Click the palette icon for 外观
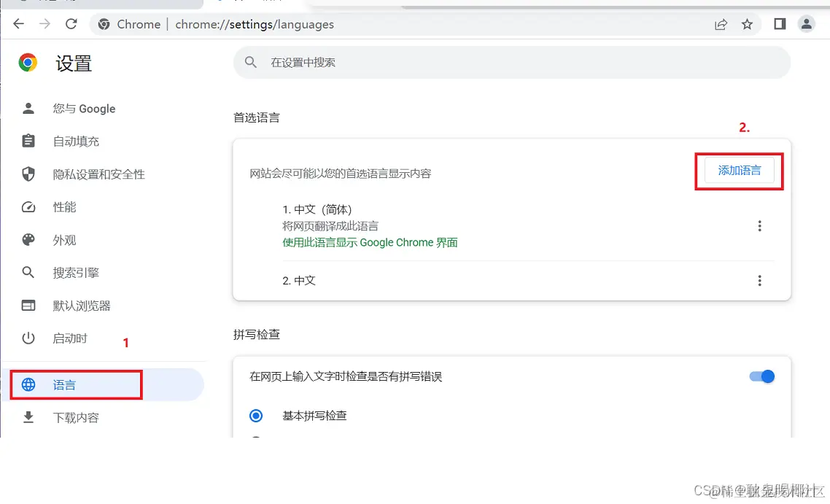Viewport: 830px width, 504px height. 28,240
